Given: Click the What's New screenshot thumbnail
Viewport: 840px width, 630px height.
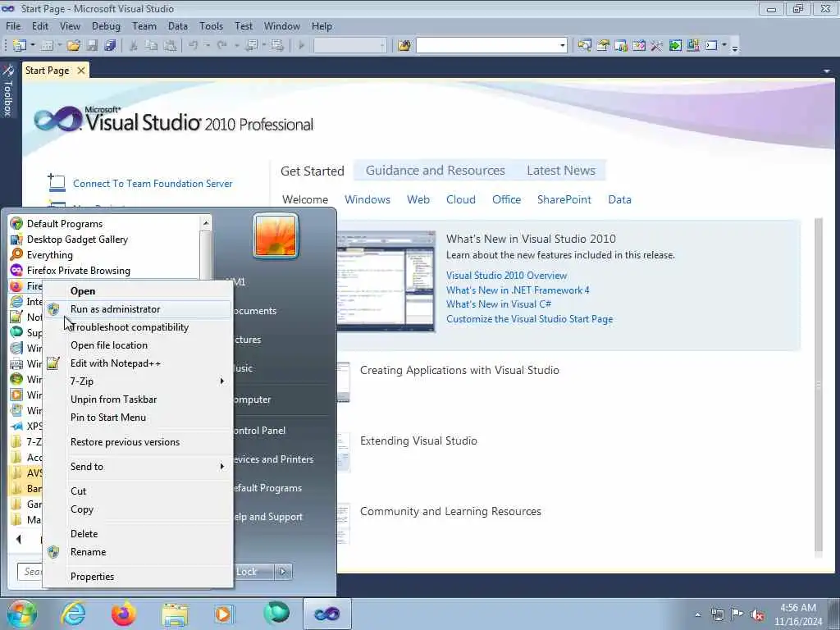Looking at the screenshot, I should coord(386,281).
